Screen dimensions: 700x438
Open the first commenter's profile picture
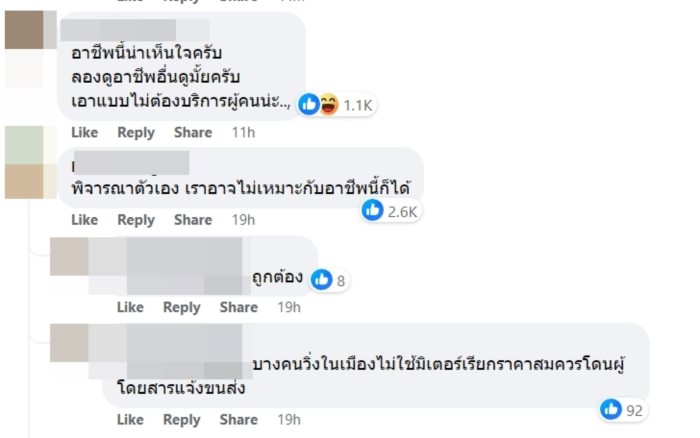click(24, 31)
